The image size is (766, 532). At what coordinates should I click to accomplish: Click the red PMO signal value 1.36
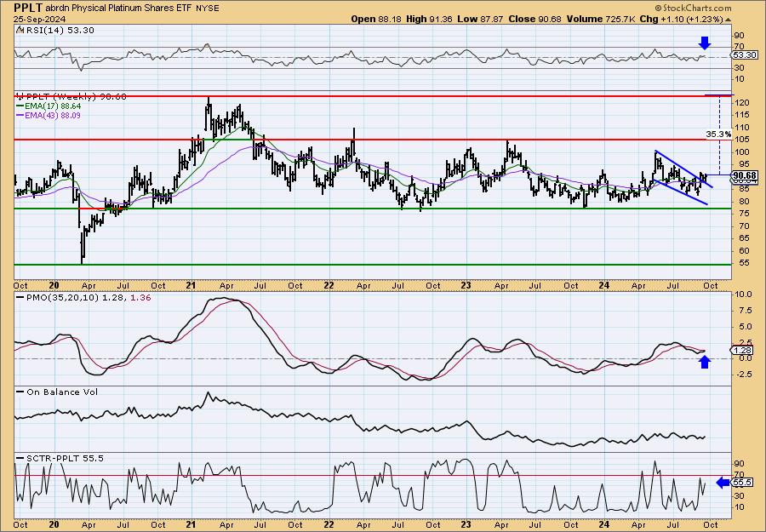click(x=140, y=298)
